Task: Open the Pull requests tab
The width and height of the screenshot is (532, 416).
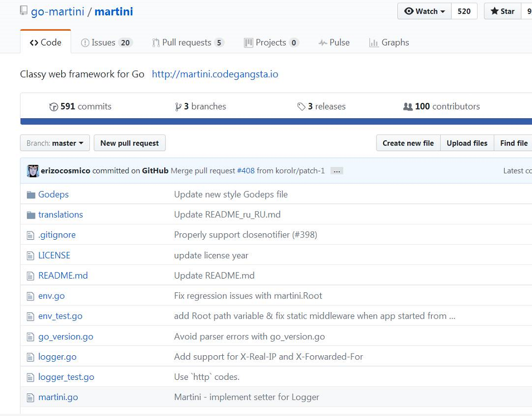Action: (x=188, y=42)
